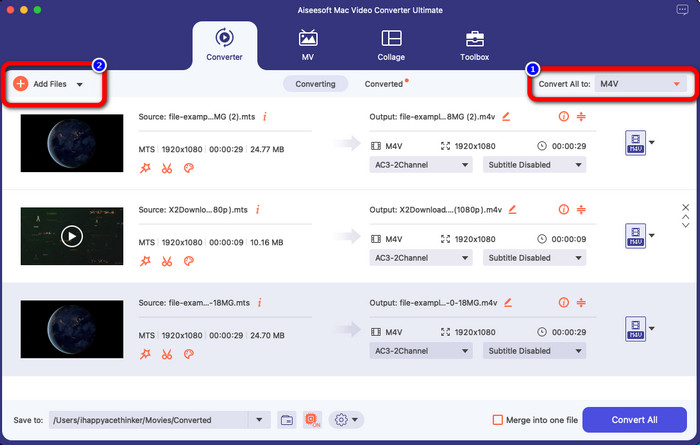Screen dimensions: 700x445
Task: Open enhance wand for file-examp...MG (2).mts
Action: point(146,168)
